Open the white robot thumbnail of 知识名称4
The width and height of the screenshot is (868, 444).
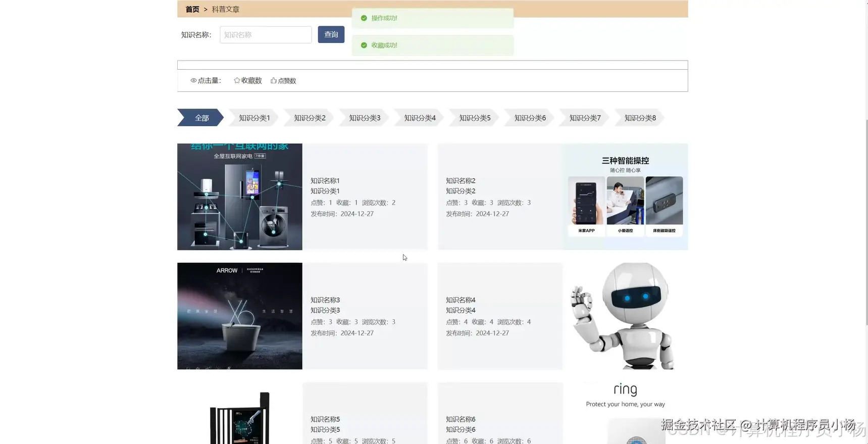click(x=625, y=316)
